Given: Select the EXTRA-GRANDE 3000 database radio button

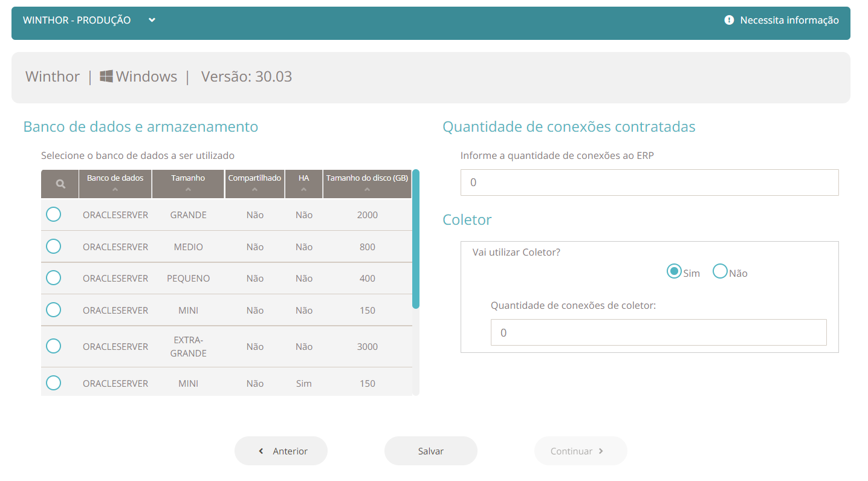Looking at the screenshot, I should point(54,346).
